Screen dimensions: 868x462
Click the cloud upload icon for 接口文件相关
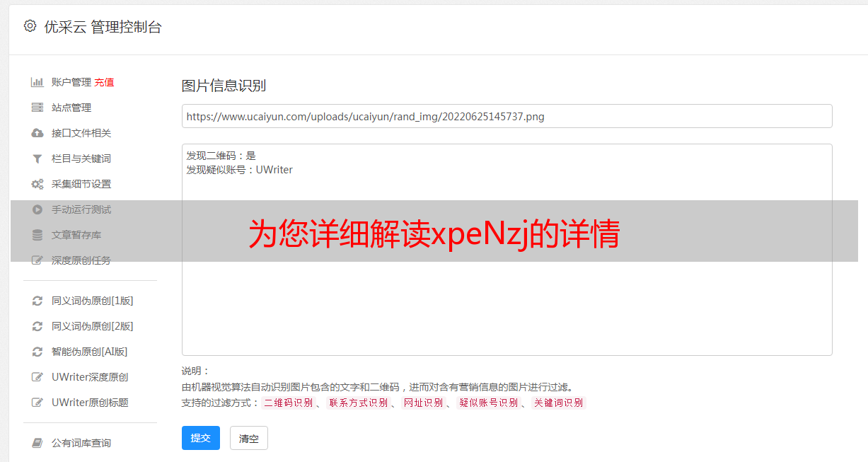(x=37, y=133)
